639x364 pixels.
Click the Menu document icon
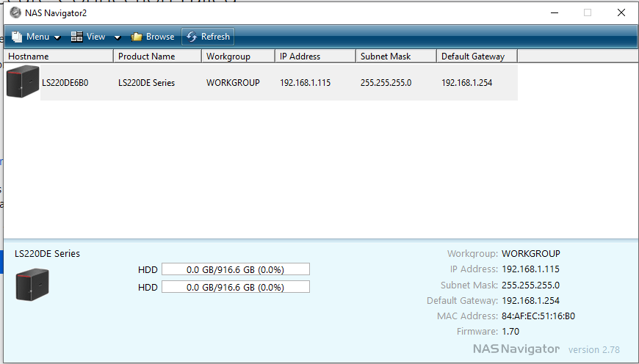click(17, 37)
